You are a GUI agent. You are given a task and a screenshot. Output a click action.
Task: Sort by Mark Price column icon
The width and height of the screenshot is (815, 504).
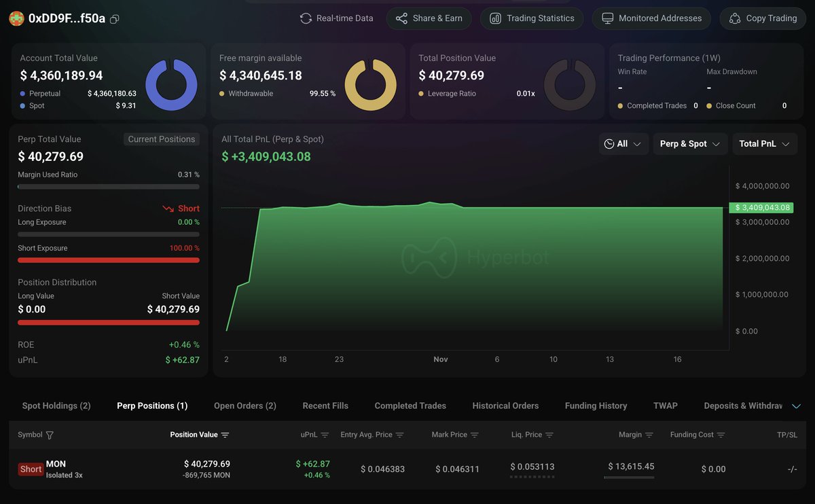(x=475, y=435)
